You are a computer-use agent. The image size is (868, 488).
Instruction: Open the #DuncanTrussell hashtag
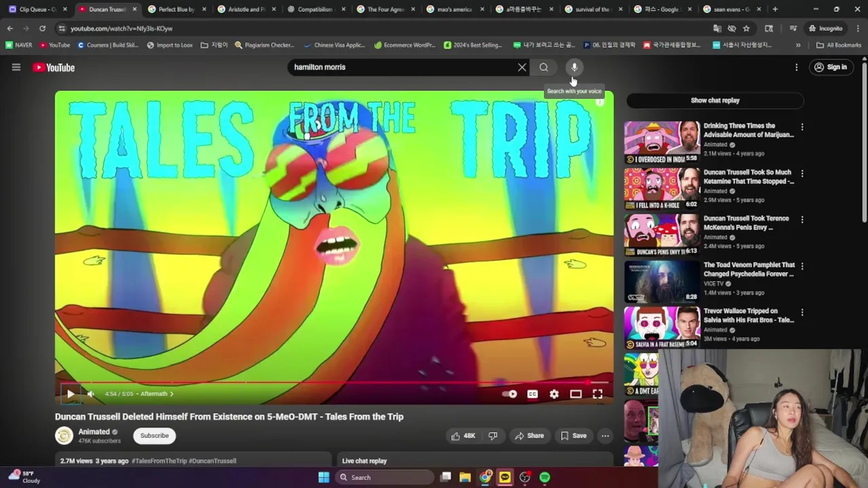(x=212, y=461)
